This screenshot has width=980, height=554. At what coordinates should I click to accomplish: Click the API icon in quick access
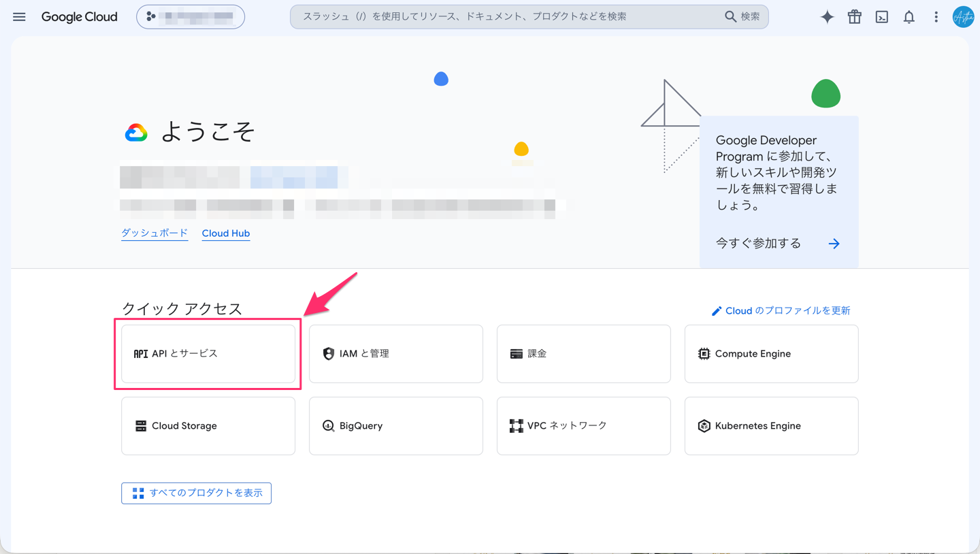click(x=140, y=354)
